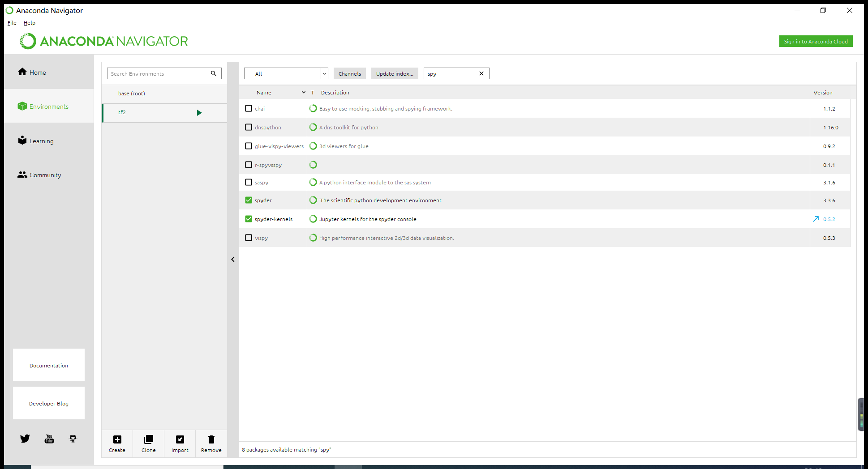Viewport: 868px width, 469px height.
Task: Uncheck the spyder package checkbox
Action: click(x=249, y=200)
